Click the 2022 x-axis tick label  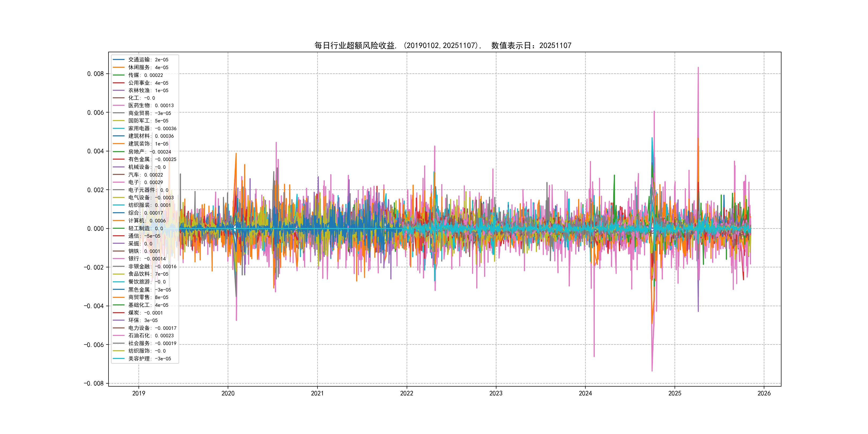(406, 393)
